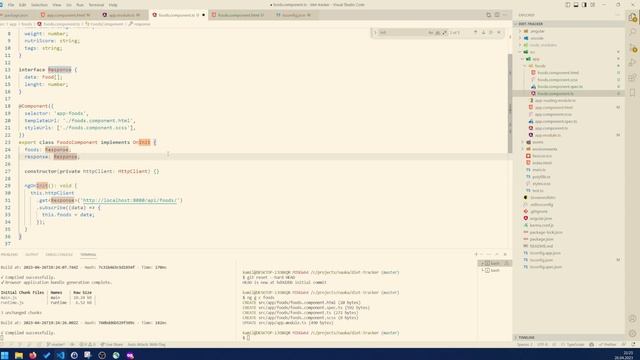Screen dimensions: 640x360
Task: Switch to foods.component.html editor tab
Action: click(239, 15)
